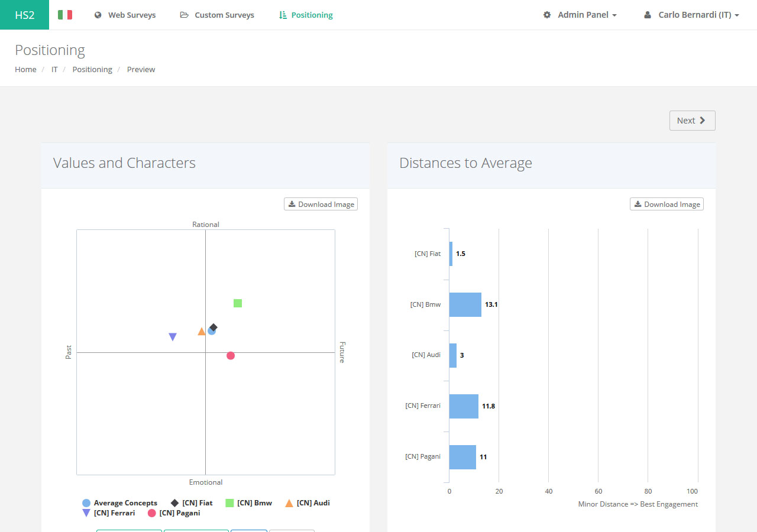Click the IT breadcrumb link
This screenshot has width=757, height=532.
click(54, 69)
